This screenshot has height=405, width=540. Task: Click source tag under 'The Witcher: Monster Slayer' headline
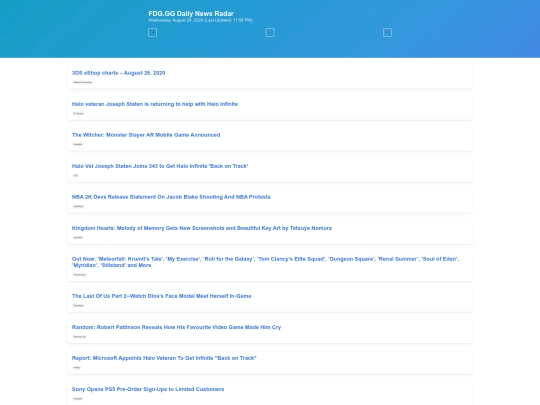coord(78,144)
